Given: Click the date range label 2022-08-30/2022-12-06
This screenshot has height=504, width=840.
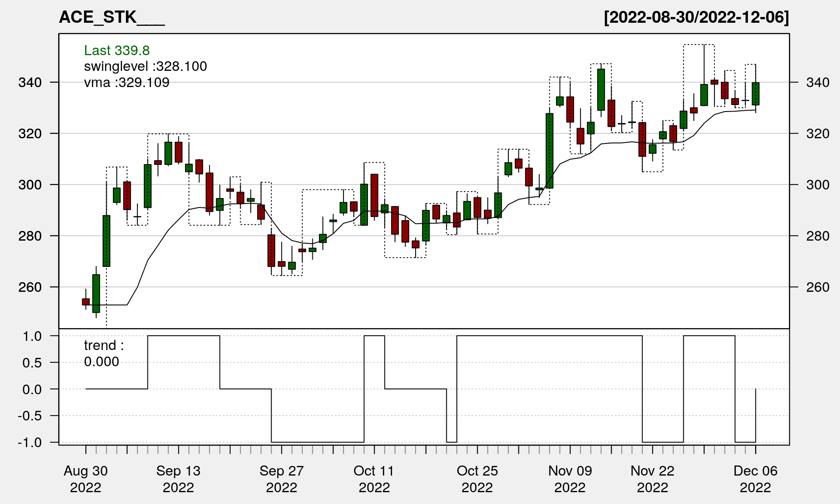Looking at the screenshot, I should tap(696, 17).
